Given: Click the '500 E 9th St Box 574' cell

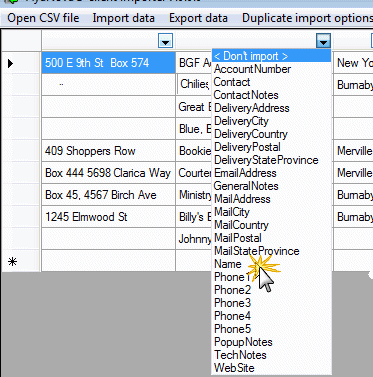Looking at the screenshot, I should point(108,63).
